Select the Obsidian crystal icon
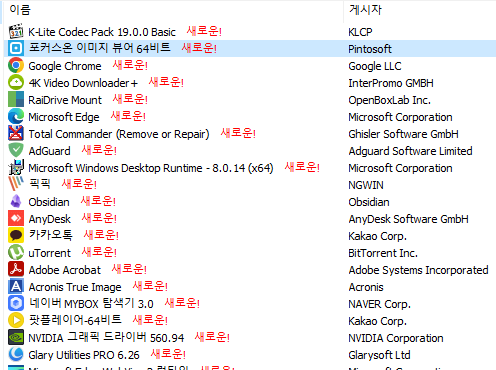 [x=16, y=201]
